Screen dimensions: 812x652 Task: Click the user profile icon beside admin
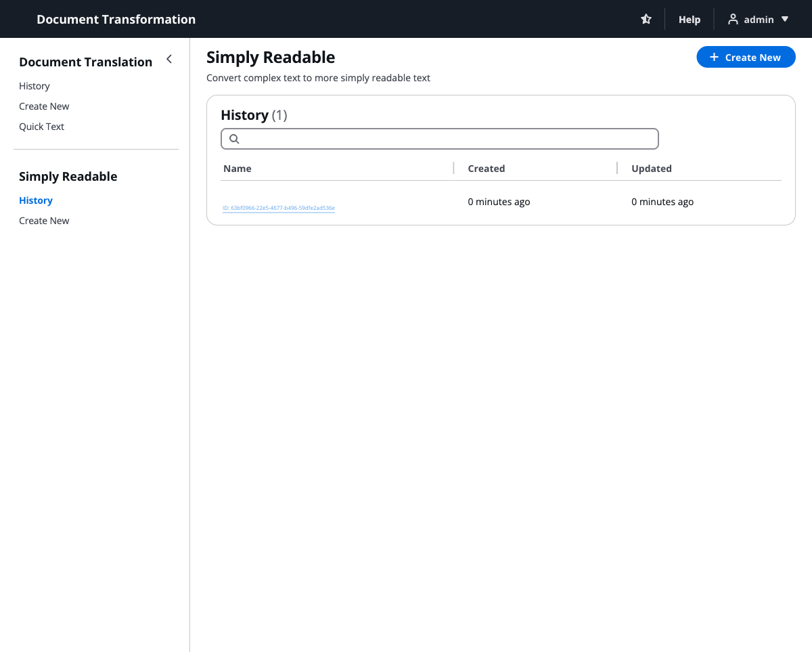[733, 20]
